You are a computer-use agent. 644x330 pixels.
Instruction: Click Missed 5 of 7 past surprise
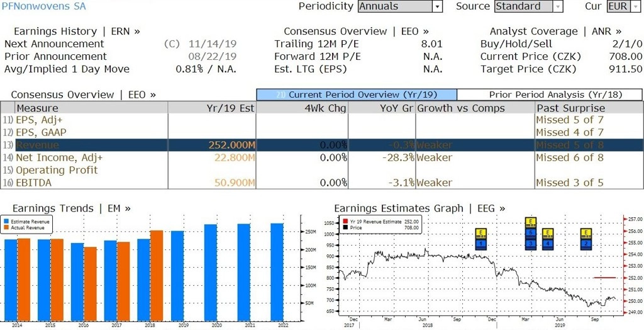(x=570, y=120)
